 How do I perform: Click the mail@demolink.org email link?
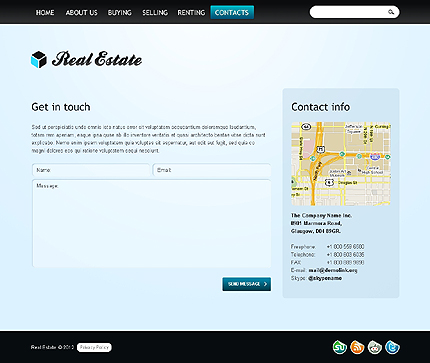coord(333,270)
